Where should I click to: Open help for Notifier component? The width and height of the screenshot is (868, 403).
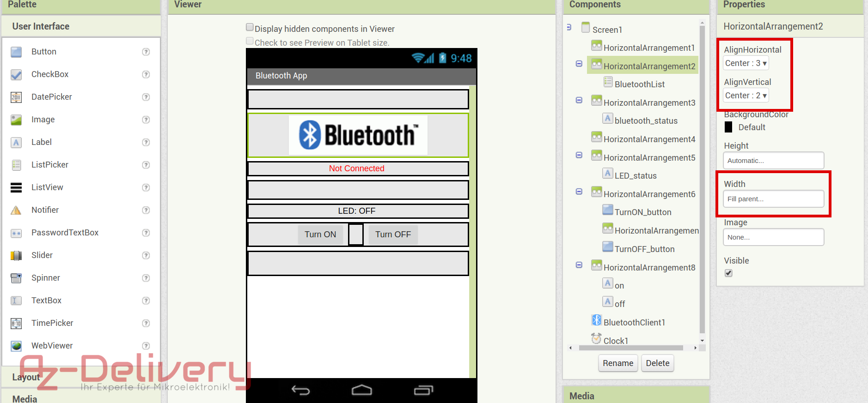(146, 210)
